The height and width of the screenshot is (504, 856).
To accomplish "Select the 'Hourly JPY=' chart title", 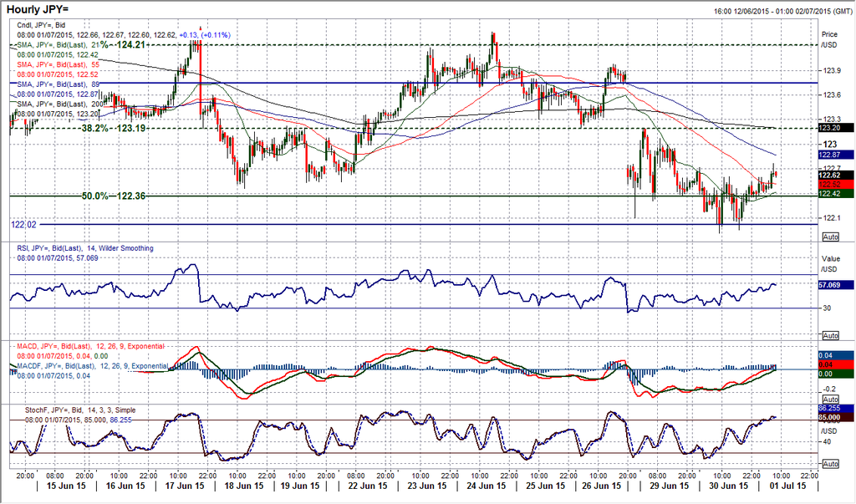I will (x=44, y=9).
